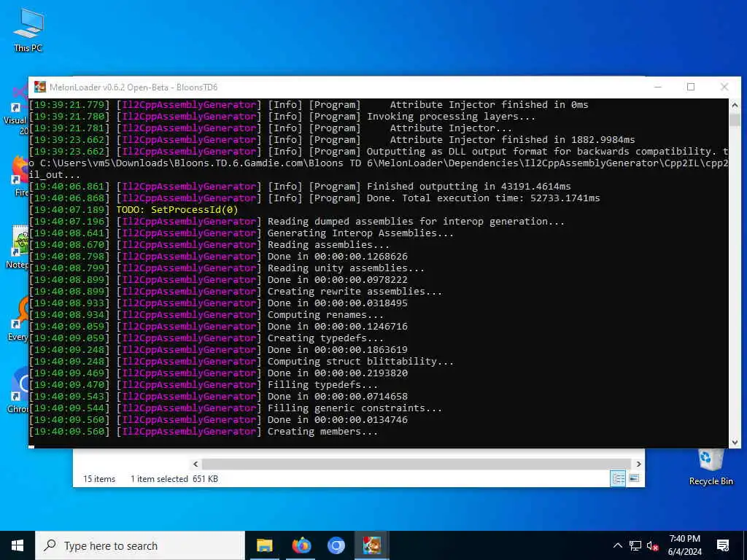Image resolution: width=747 pixels, height=560 pixels.
Task: Click the taskbar clock showing 7:40 PM
Action: point(684,545)
